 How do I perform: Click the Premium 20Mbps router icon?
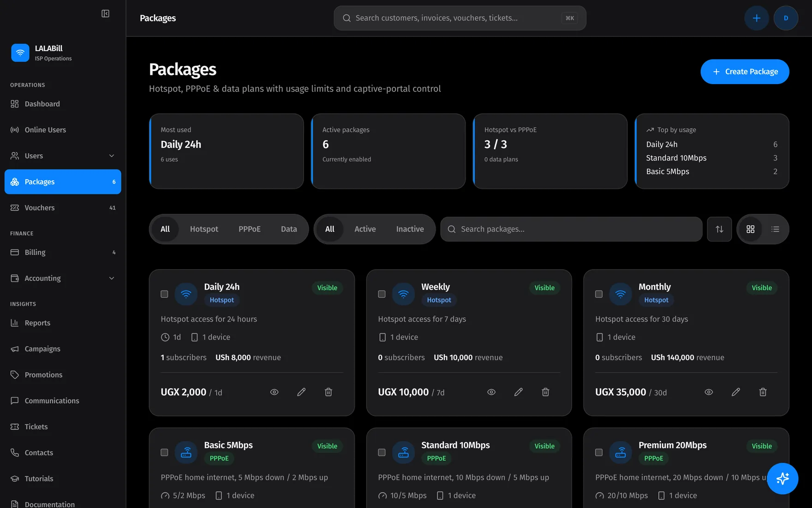pyautogui.click(x=621, y=452)
